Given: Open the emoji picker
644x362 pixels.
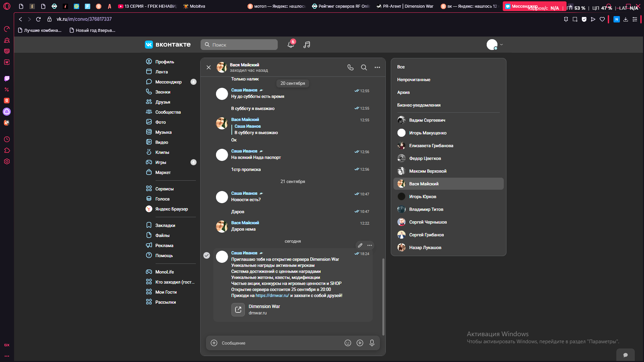Looking at the screenshot, I should (x=348, y=343).
